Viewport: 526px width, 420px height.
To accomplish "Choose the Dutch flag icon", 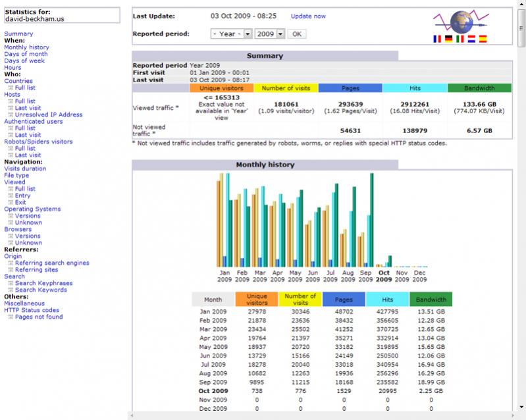I will [x=471, y=39].
